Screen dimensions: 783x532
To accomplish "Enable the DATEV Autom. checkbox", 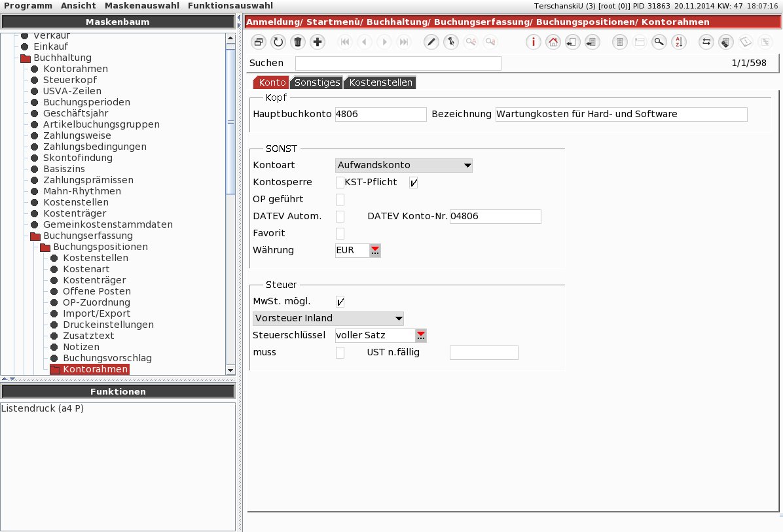I will [x=340, y=216].
